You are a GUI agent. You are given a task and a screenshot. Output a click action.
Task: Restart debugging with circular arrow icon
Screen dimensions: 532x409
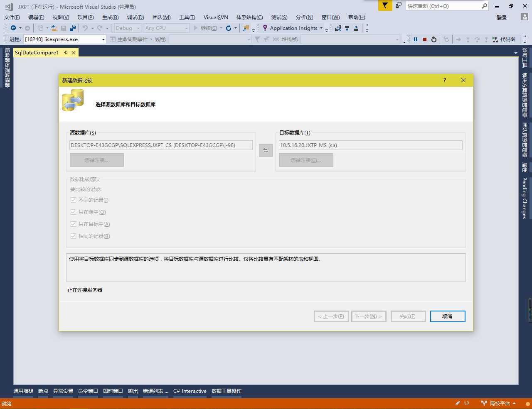[x=434, y=39]
